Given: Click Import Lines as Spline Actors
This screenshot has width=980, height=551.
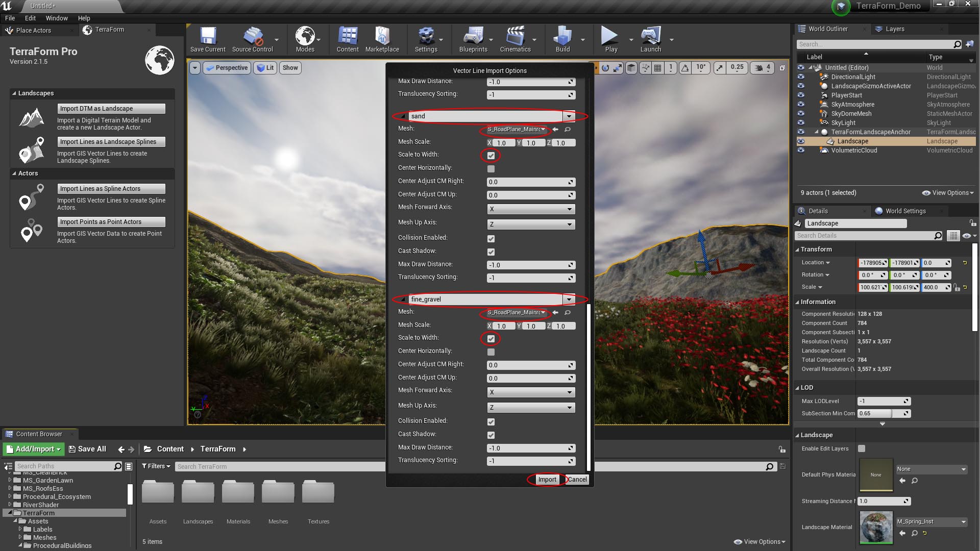Looking at the screenshot, I should click(x=111, y=189).
